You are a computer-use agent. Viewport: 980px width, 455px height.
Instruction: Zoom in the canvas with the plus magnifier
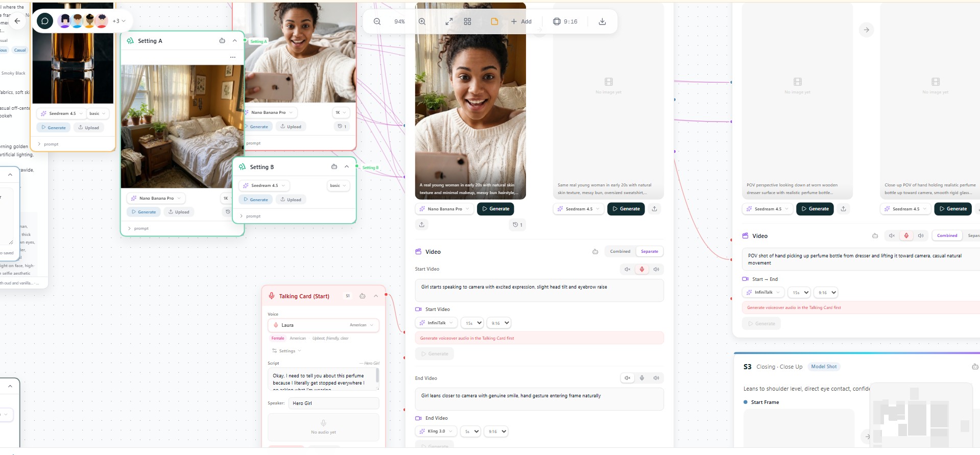(x=422, y=21)
